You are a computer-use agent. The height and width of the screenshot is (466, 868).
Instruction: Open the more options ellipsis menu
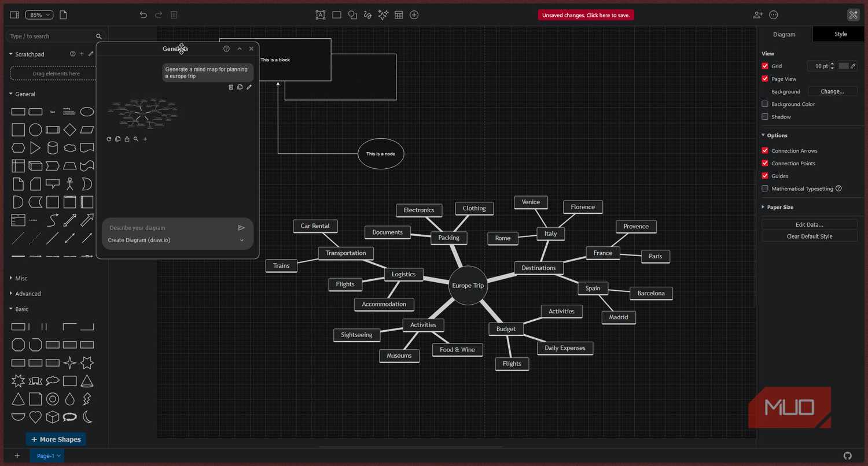click(774, 15)
